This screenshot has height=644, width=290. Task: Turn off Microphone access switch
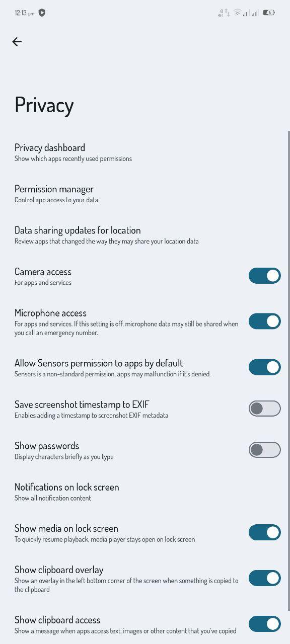pos(265,321)
